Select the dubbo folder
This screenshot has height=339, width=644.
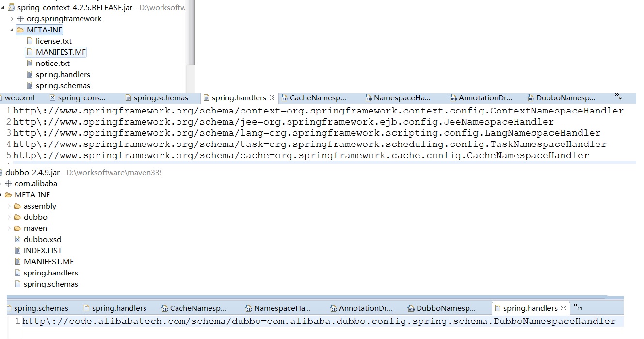click(35, 217)
